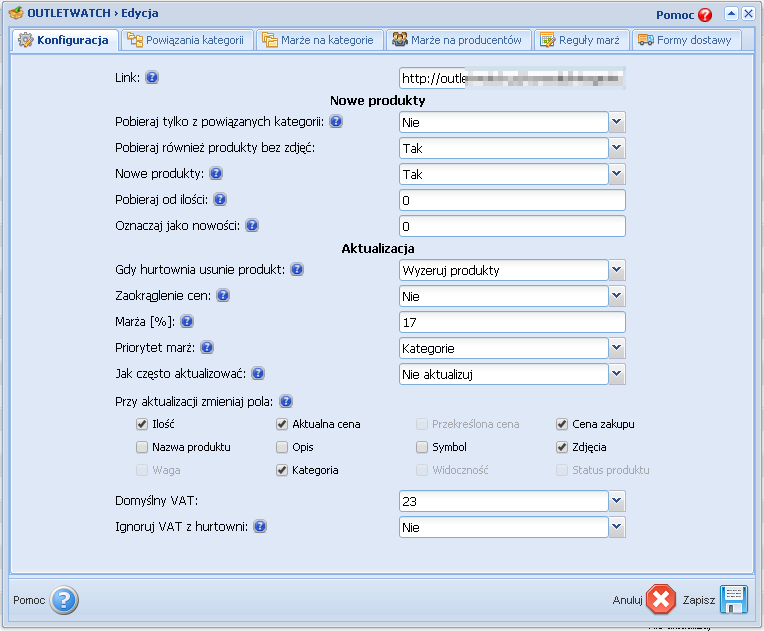The image size is (764, 631).
Task: Click the Anuluj button label
Action: click(628, 600)
